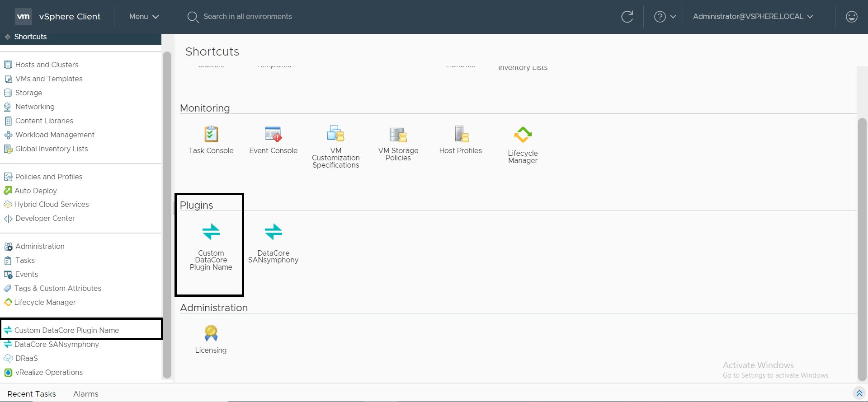The height and width of the screenshot is (402, 868).
Task: Open the Licensing shortcut icon
Action: 211,333
